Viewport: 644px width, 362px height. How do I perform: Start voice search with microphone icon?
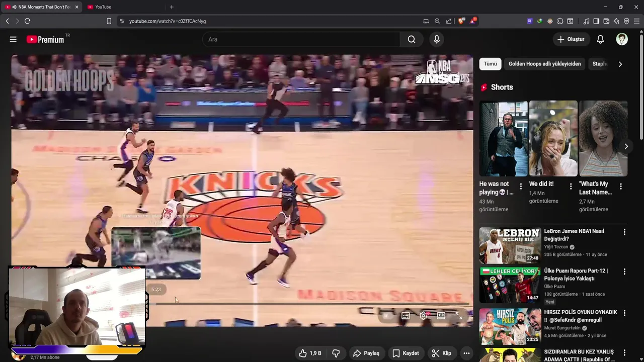pyautogui.click(x=437, y=39)
